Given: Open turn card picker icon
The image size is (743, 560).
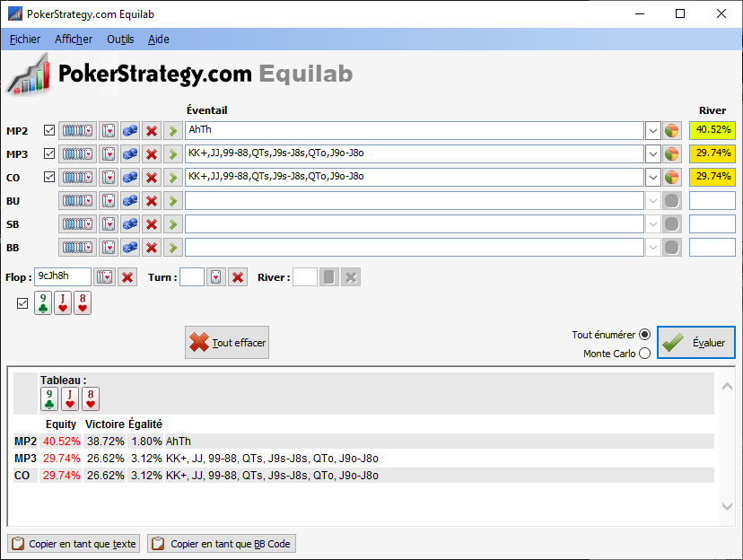Looking at the screenshot, I should (x=215, y=277).
